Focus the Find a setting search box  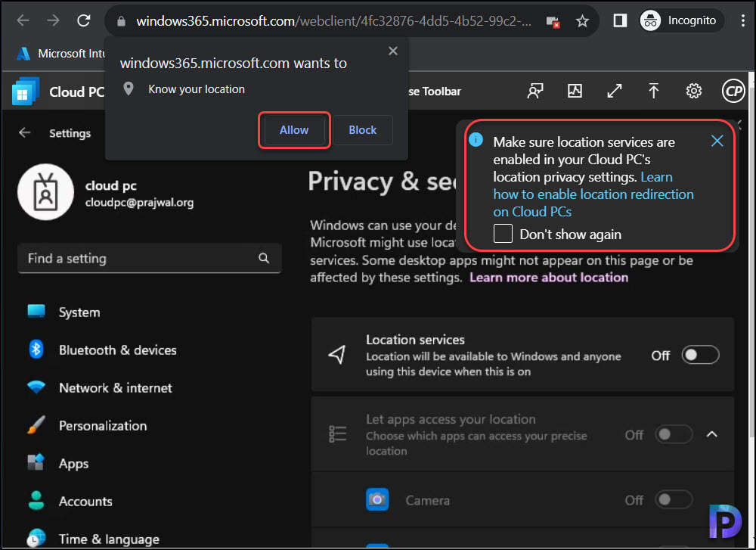150,259
